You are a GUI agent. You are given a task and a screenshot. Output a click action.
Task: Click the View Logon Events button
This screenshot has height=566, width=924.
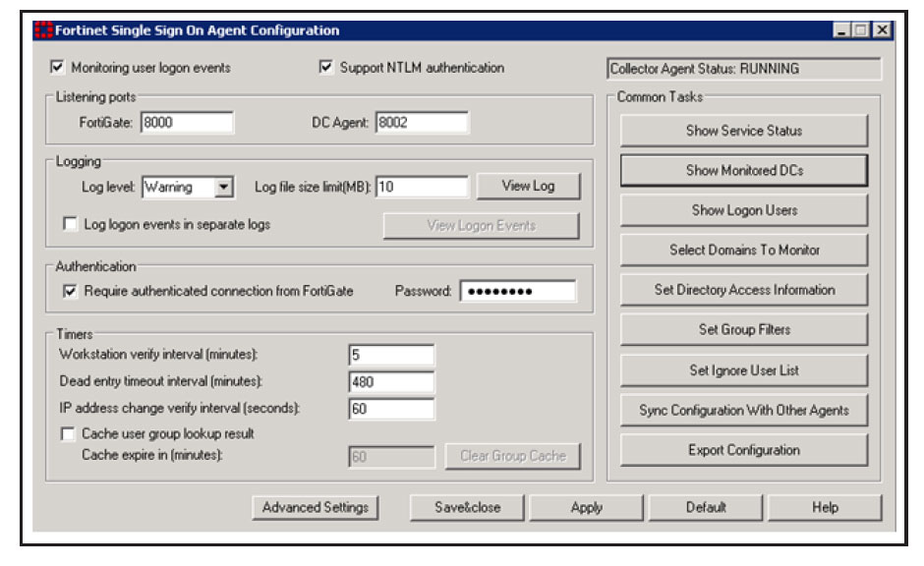[481, 226]
